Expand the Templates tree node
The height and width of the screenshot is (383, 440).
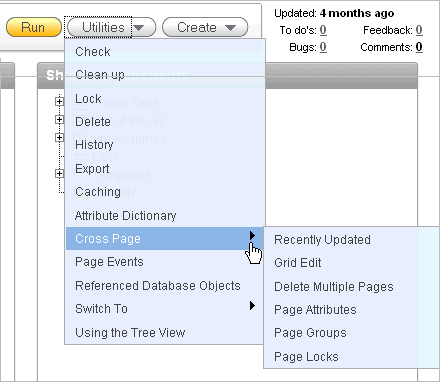59,173
